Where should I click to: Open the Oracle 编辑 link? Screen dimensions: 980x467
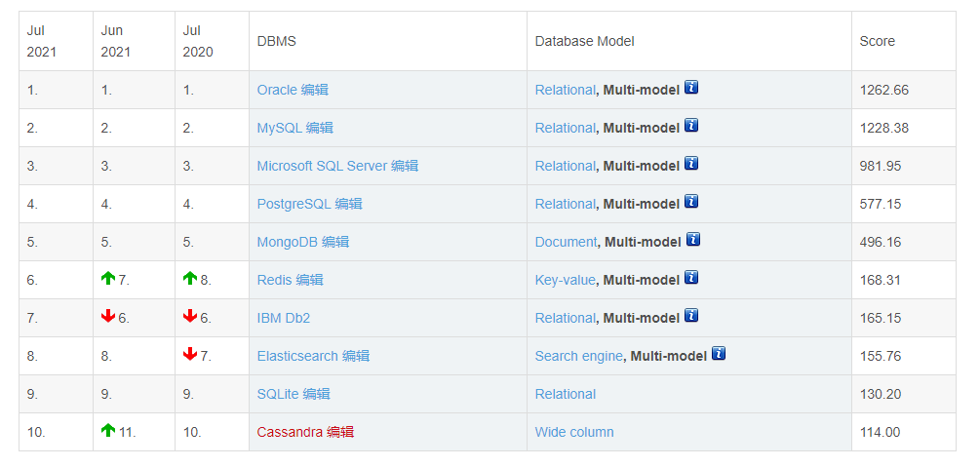click(293, 90)
